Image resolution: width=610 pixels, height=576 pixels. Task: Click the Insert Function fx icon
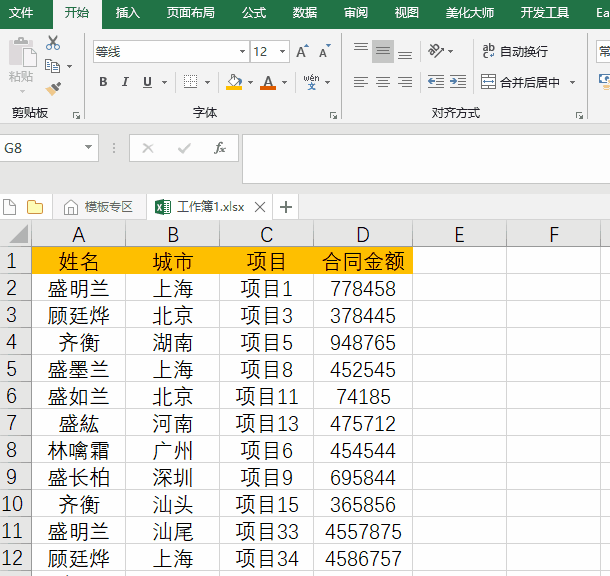point(220,148)
